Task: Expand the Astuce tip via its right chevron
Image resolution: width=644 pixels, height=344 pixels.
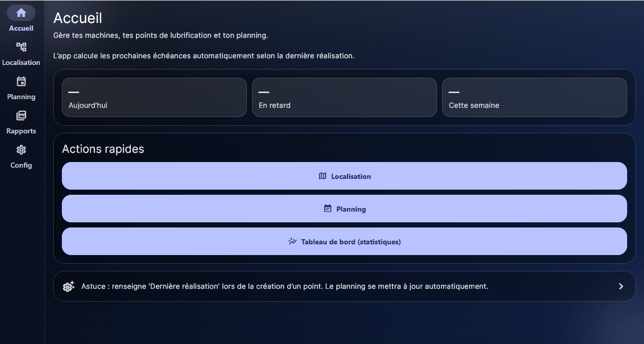Action: click(621, 286)
